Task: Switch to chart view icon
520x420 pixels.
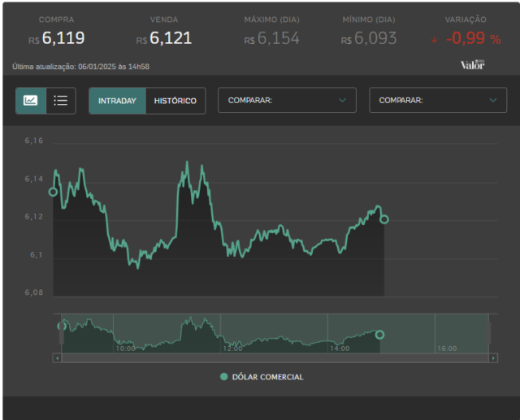Action: pos(31,101)
